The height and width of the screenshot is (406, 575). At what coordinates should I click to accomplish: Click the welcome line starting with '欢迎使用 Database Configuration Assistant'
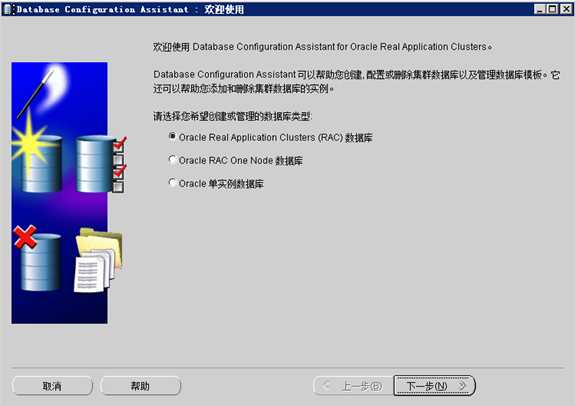click(322, 47)
